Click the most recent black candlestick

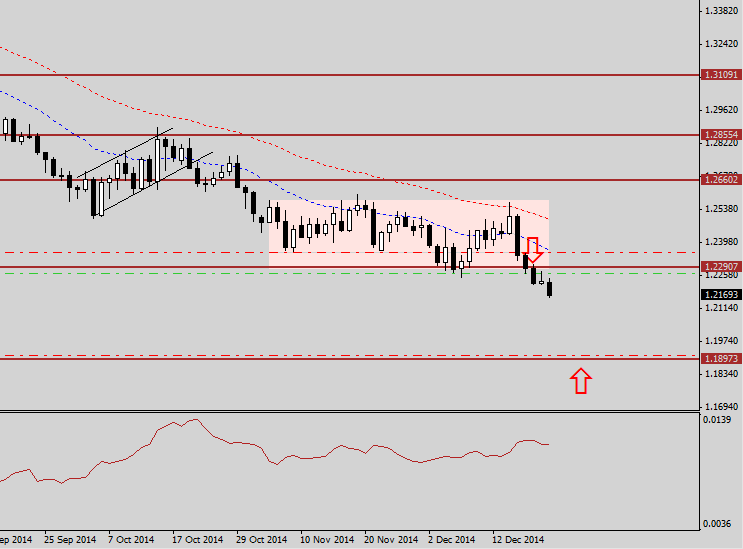[550, 289]
